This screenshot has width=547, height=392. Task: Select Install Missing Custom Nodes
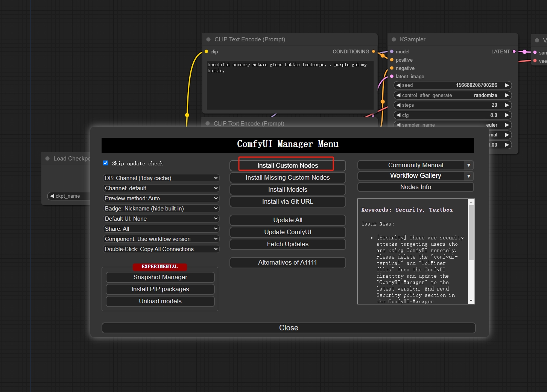(x=288, y=177)
